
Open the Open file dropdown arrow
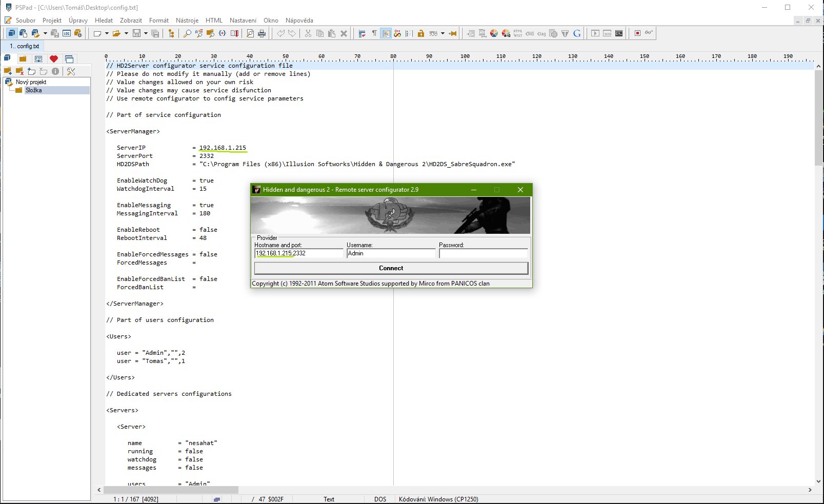[x=126, y=33]
